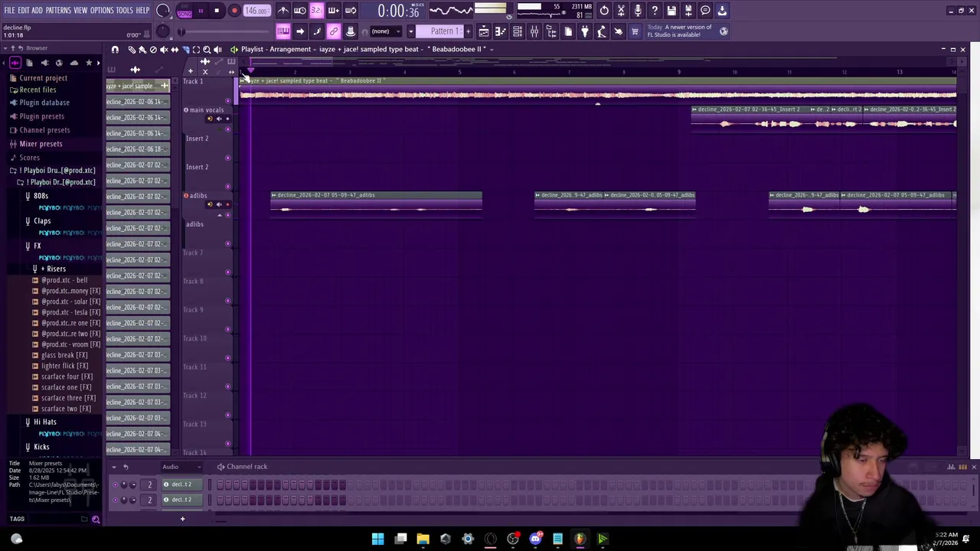Open the VIEW menu

click(x=80, y=11)
